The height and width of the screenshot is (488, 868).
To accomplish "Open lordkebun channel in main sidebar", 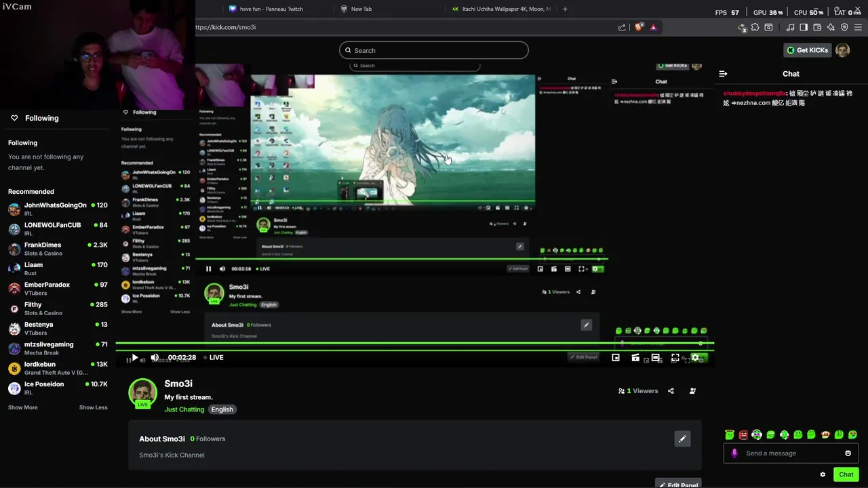I will click(58, 368).
